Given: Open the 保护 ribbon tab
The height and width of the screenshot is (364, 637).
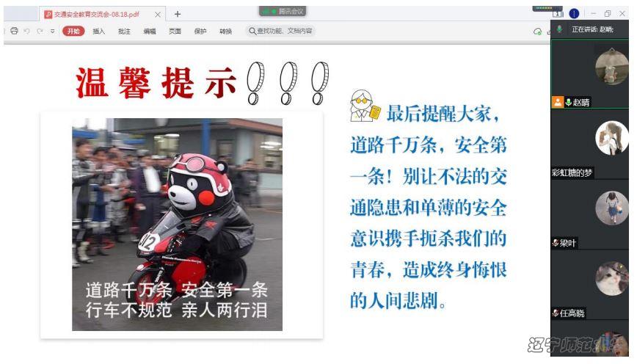Looking at the screenshot, I should 200,31.
